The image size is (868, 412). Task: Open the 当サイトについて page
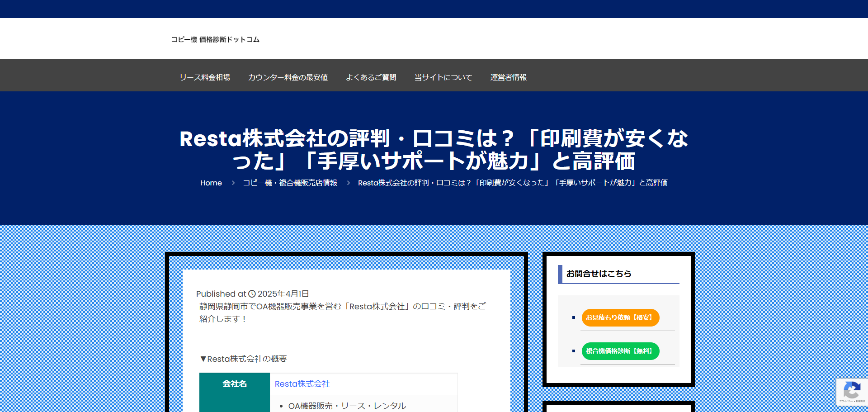point(443,77)
